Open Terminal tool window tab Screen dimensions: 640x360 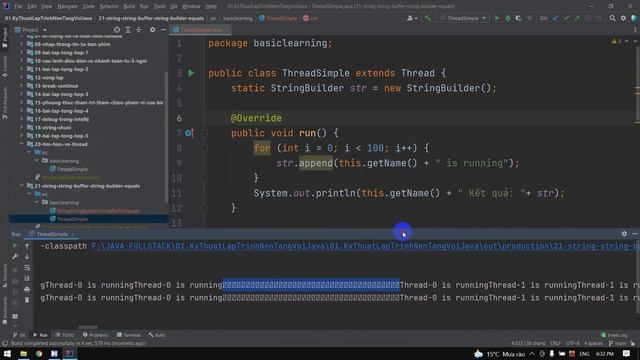click(x=129, y=335)
